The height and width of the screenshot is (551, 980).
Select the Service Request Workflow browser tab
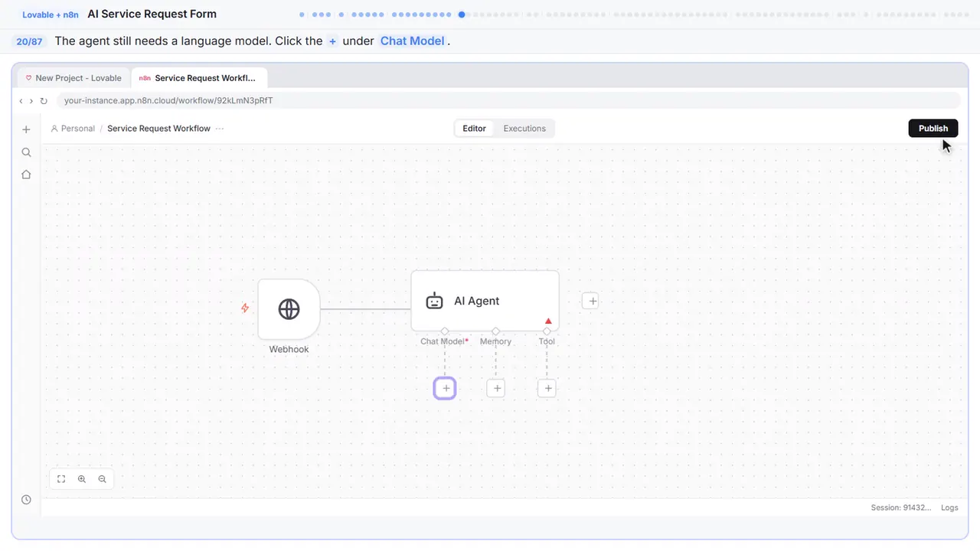(x=199, y=78)
